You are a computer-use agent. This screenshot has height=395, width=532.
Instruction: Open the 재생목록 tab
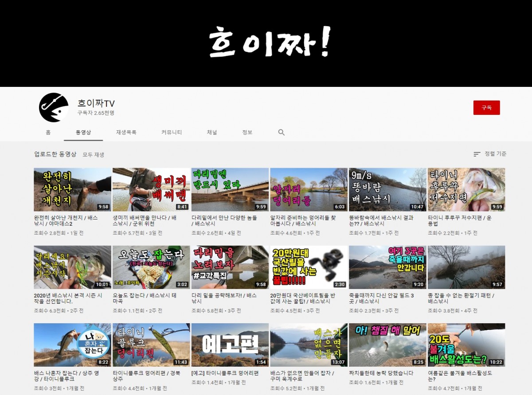click(x=126, y=133)
